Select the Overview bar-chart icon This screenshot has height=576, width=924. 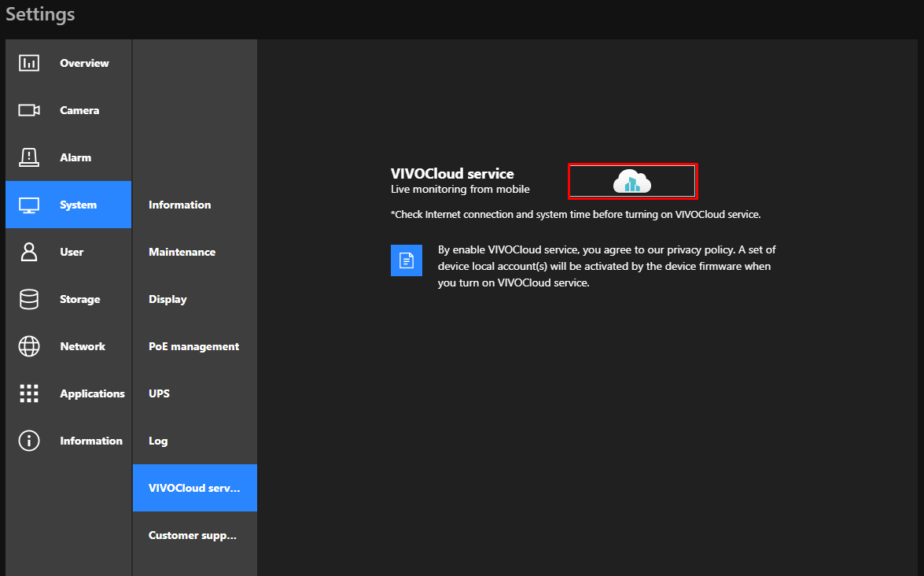(29, 63)
